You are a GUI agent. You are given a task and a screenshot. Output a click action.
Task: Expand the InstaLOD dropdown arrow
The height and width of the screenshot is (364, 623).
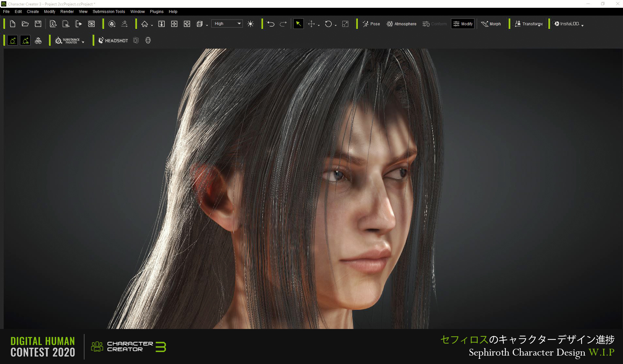point(582,25)
